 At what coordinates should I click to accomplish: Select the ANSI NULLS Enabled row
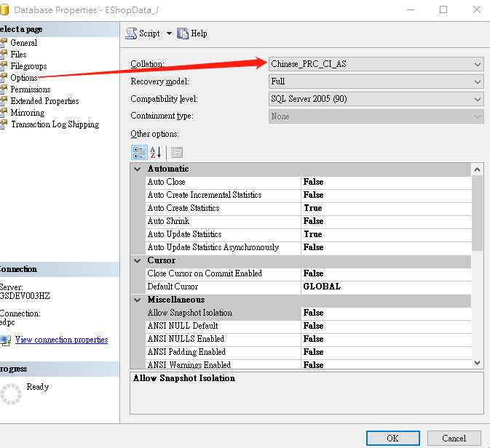click(x=309, y=339)
